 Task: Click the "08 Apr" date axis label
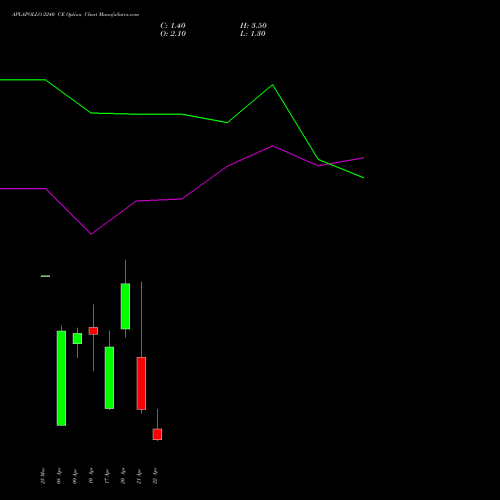[59, 476]
